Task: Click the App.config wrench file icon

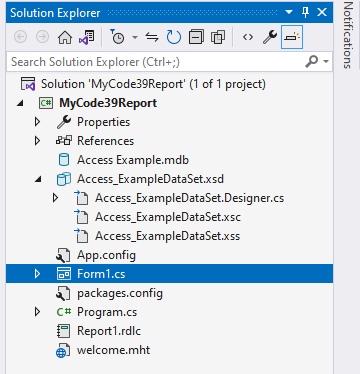Action: click(63, 255)
